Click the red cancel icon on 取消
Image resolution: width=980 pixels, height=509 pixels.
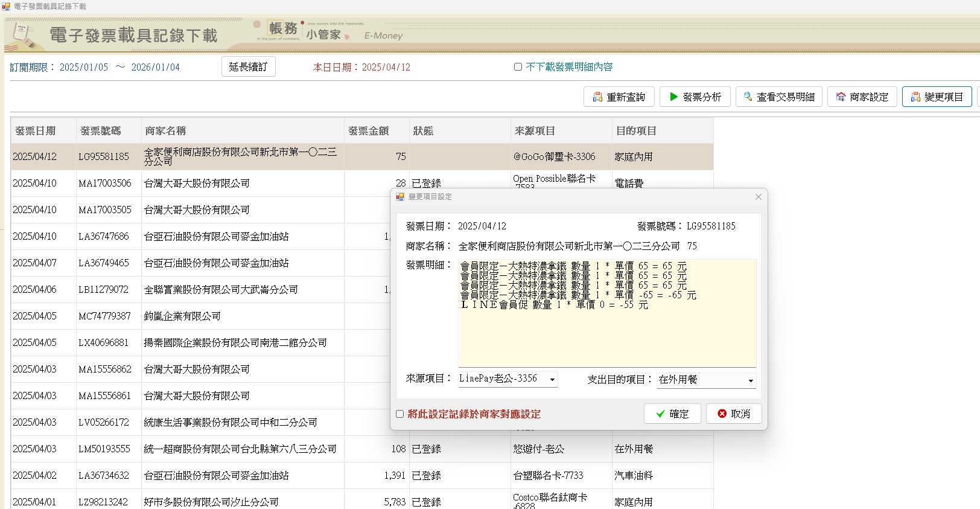pyautogui.click(x=722, y=414)
